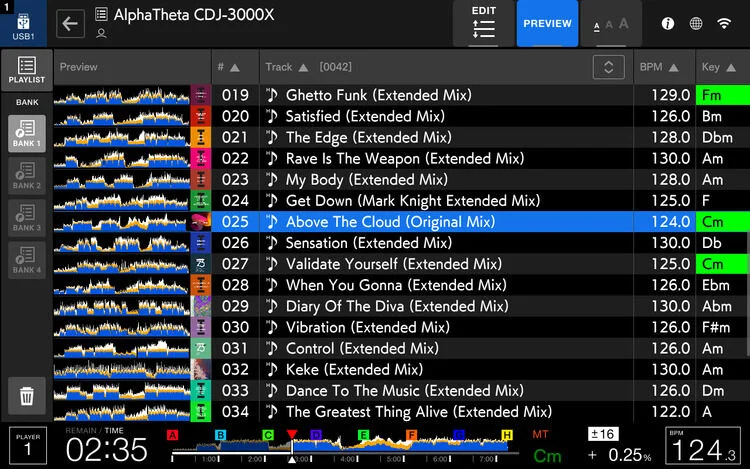Toggle the EDIT list mode
750x469 pixels.
pos(484,23)
